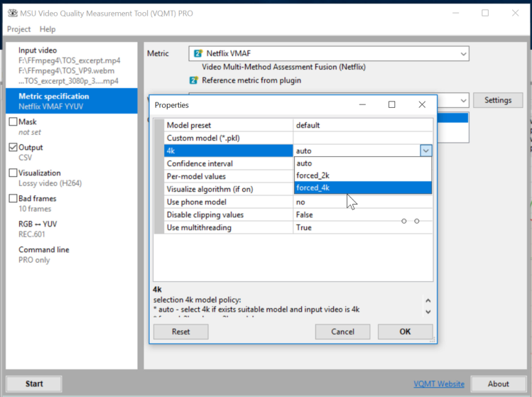Click the CSV output format label

click(25, 158)
